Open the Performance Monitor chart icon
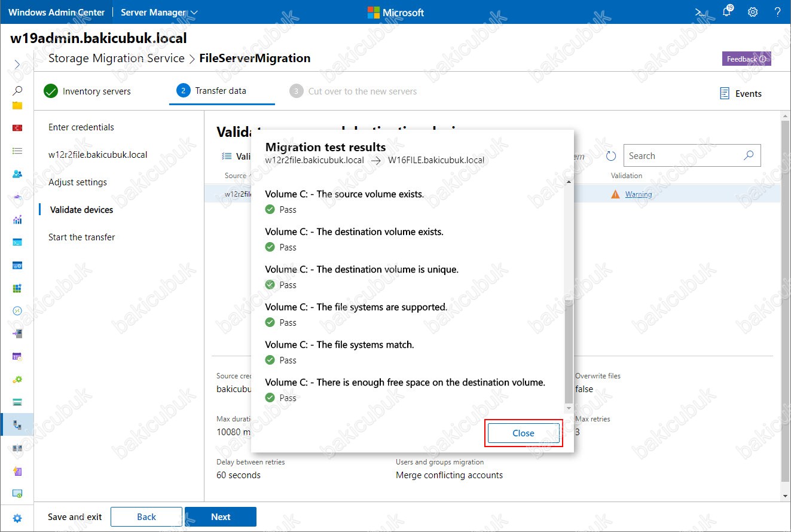The width and height of the screenshot is (791, 532). click(17, 220)
